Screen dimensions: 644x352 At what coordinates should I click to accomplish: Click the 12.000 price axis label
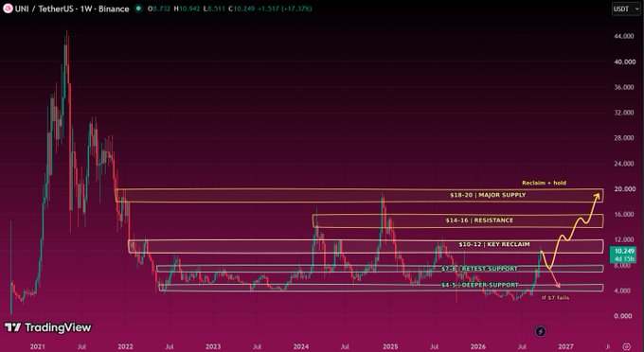pyautogui.click(x=623, y=240)
